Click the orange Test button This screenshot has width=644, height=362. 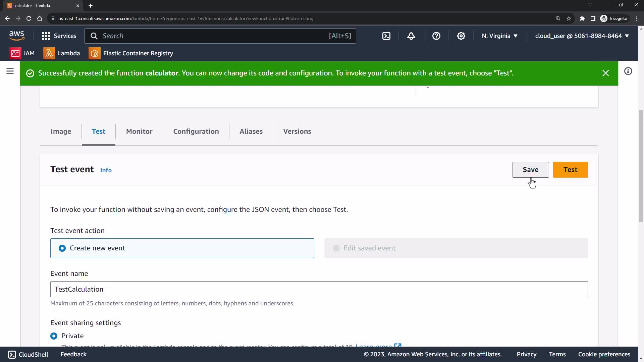(x=570, y=170)
